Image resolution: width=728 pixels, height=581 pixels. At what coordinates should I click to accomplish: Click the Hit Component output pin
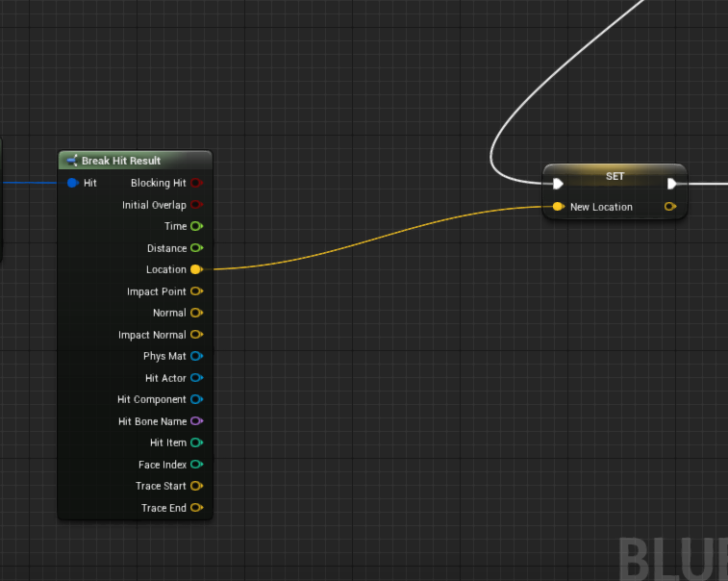pos(197,399)
